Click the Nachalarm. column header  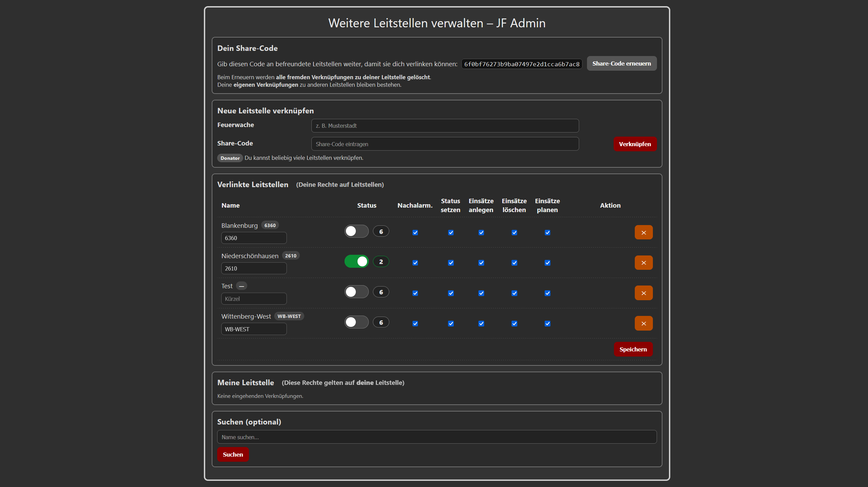click(415, 206)
